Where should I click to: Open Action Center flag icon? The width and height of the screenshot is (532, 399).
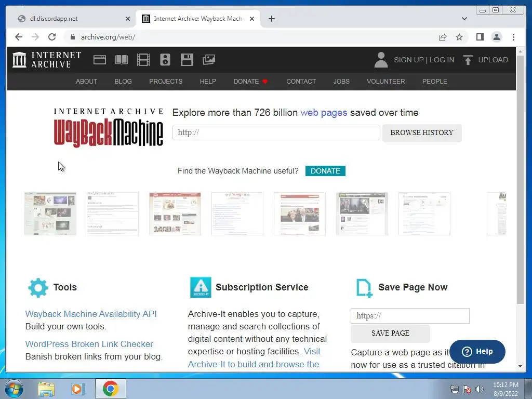pos(467,389)
